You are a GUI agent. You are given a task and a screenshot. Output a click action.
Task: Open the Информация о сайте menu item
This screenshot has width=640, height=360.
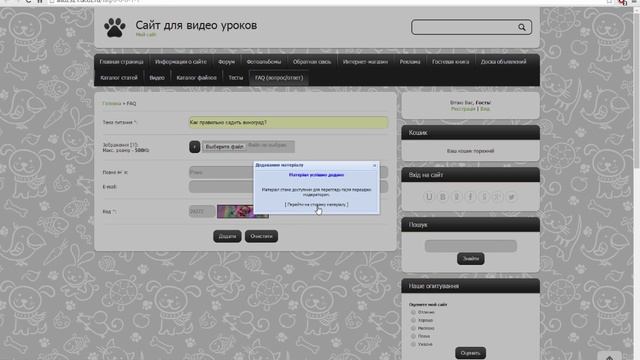point(180,62)
